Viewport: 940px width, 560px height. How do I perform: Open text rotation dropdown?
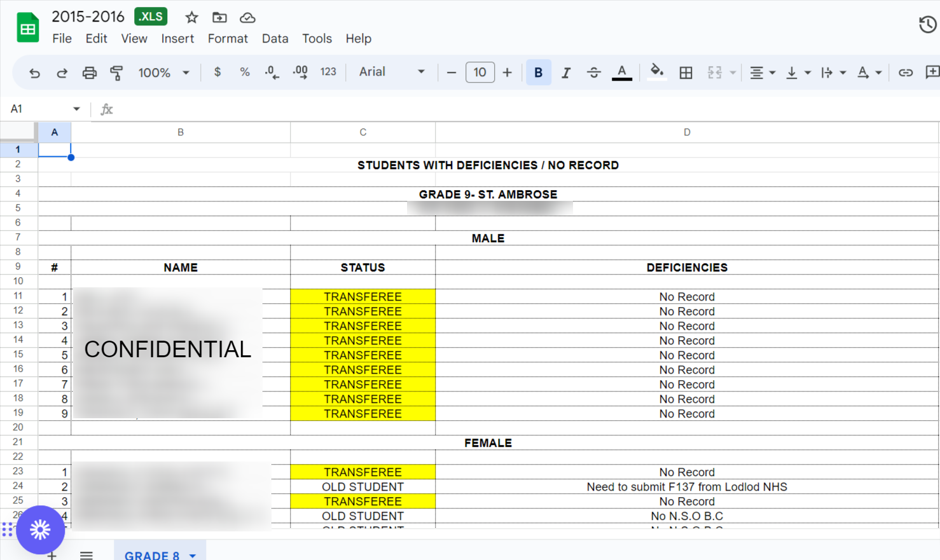pos(869,72)
